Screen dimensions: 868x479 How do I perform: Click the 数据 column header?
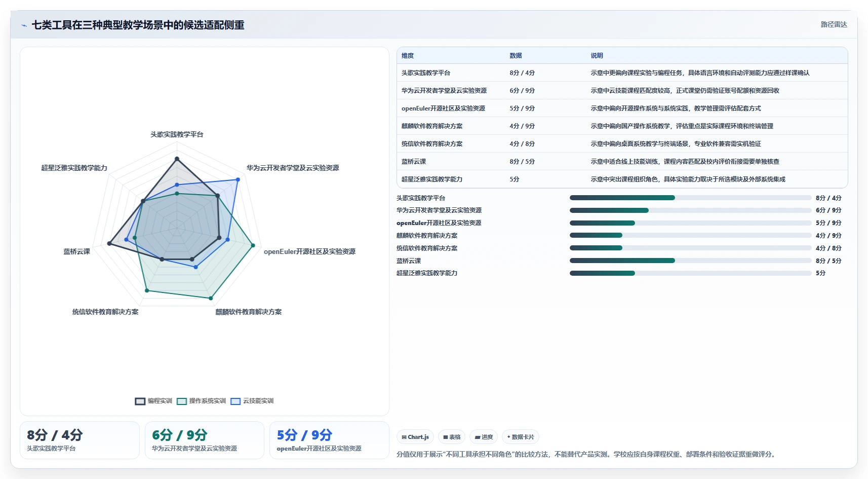[x=516, y=56]
